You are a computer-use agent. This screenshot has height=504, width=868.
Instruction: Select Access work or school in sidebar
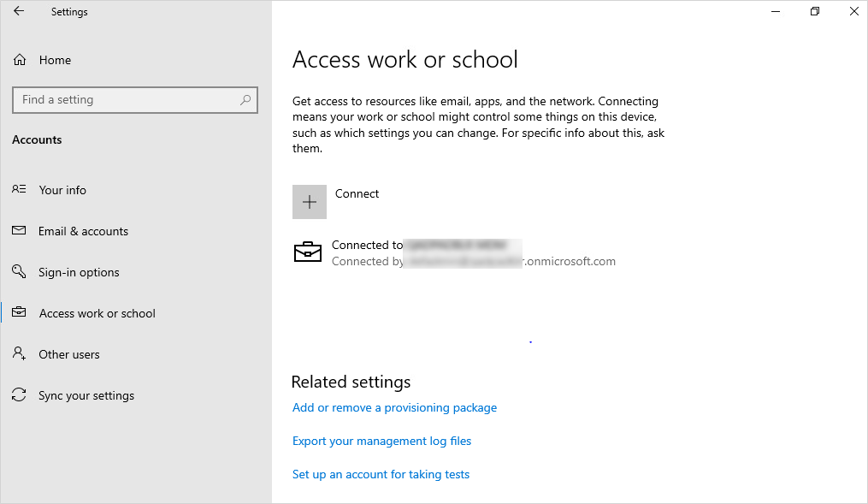click(97, 313)
